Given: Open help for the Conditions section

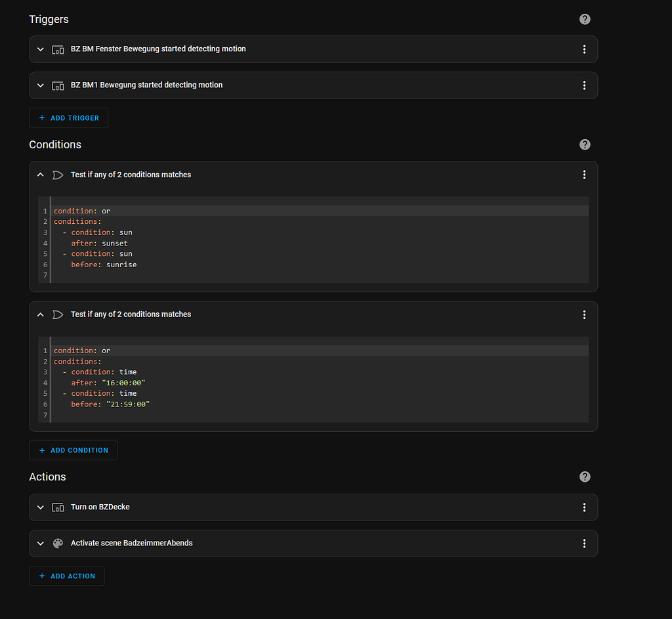Looking at the screenshot, I should [585, 144].
